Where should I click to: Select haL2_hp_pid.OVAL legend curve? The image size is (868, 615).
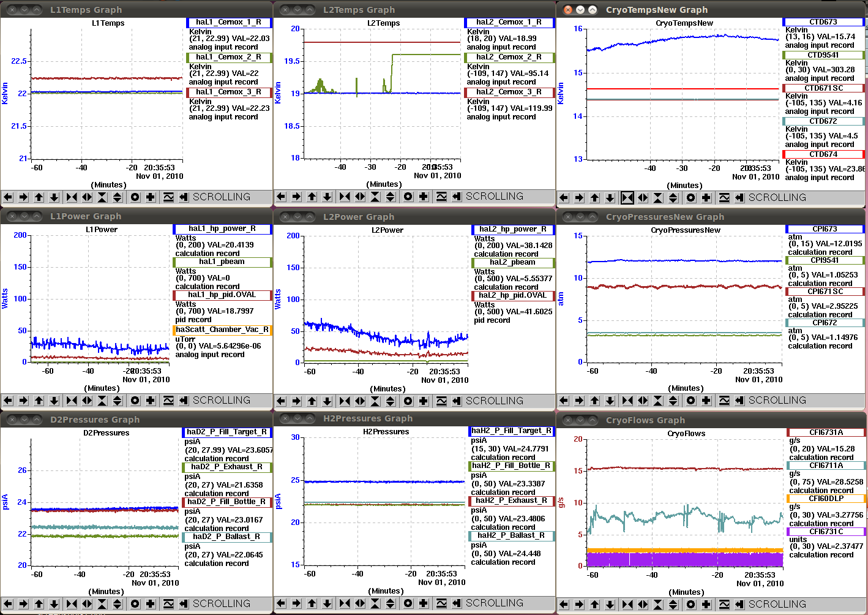[x=513, y=295]
